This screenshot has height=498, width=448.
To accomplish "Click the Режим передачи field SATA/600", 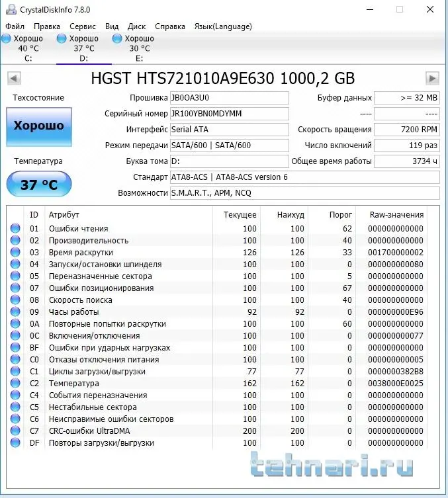I will pos(230,145).
